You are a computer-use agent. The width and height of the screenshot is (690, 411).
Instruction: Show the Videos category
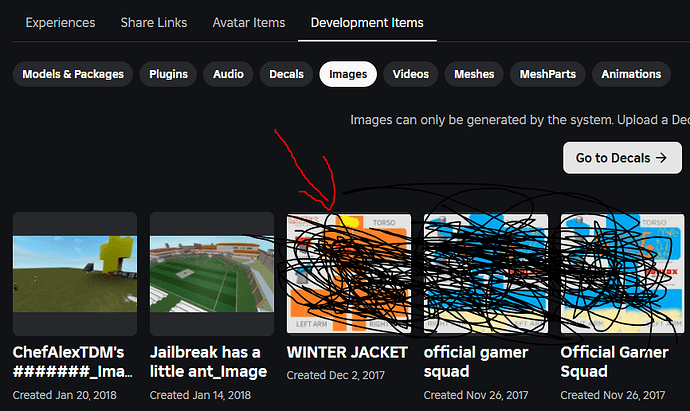[x=411, y=74]
